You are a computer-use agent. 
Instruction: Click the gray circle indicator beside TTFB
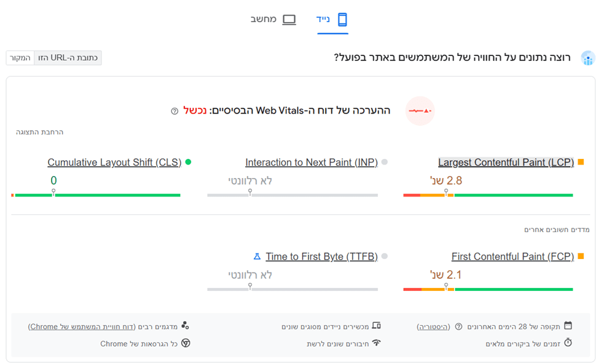[x=384, y=256]
